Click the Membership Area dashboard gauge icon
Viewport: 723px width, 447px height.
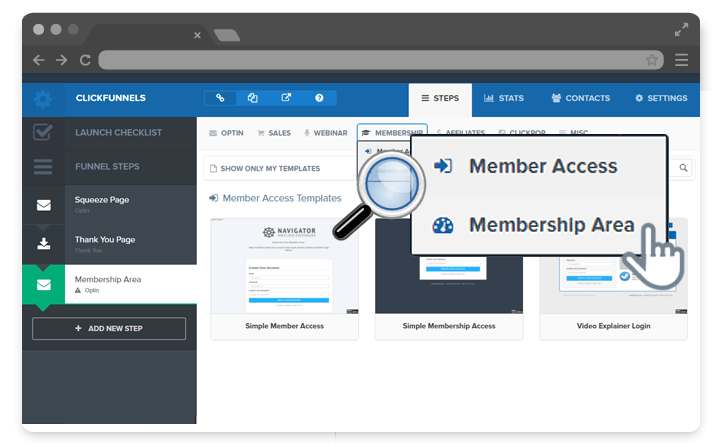443,225
